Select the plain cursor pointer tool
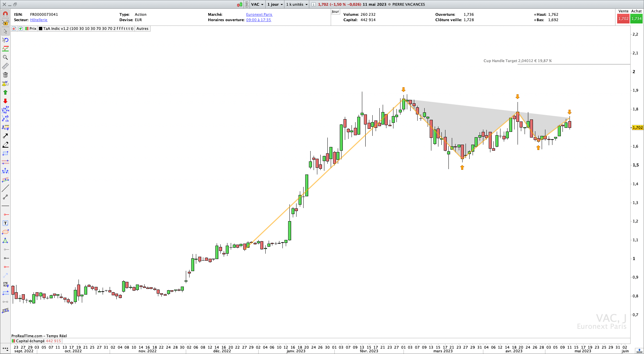The height and width of the screenshot is (354, 644). [5, 31]
